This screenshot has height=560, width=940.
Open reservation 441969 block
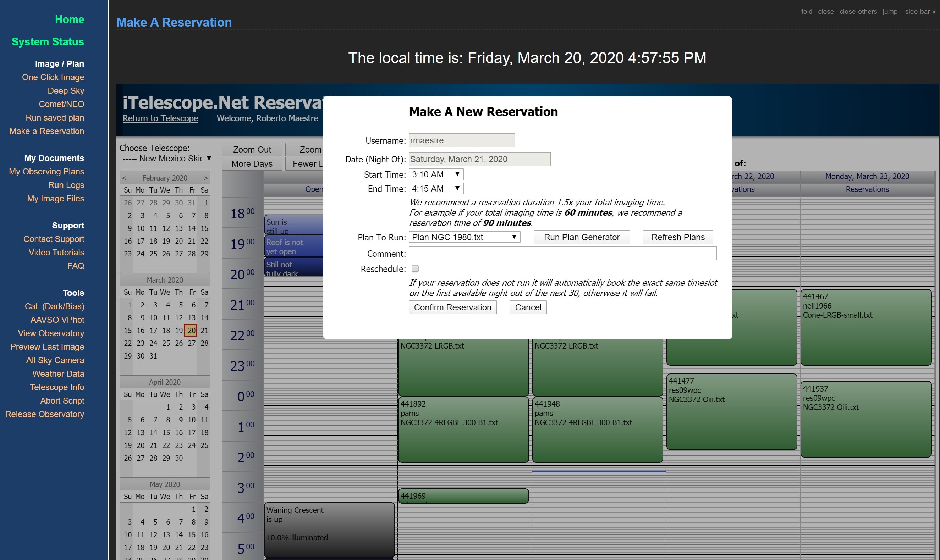pyautogui.click(x=463, y=496)
